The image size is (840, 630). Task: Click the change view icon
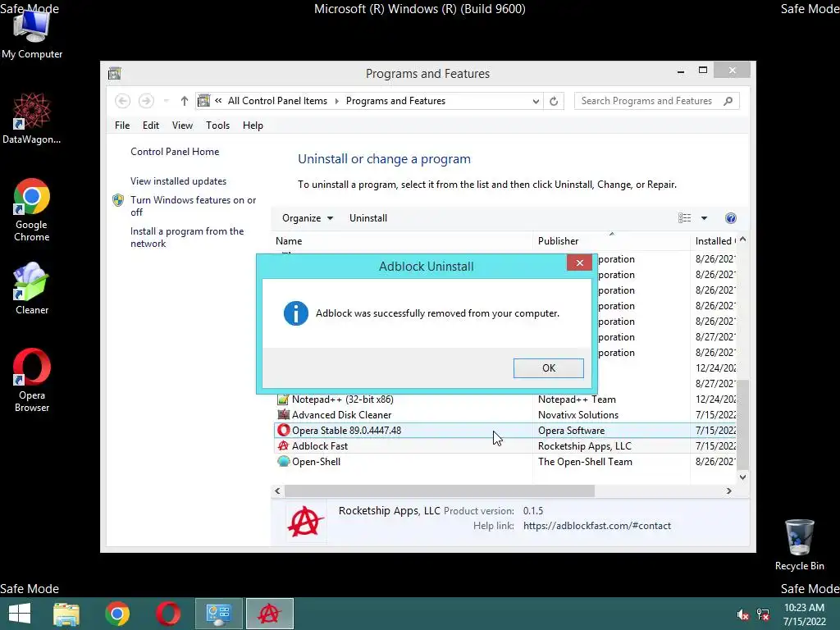685,218
